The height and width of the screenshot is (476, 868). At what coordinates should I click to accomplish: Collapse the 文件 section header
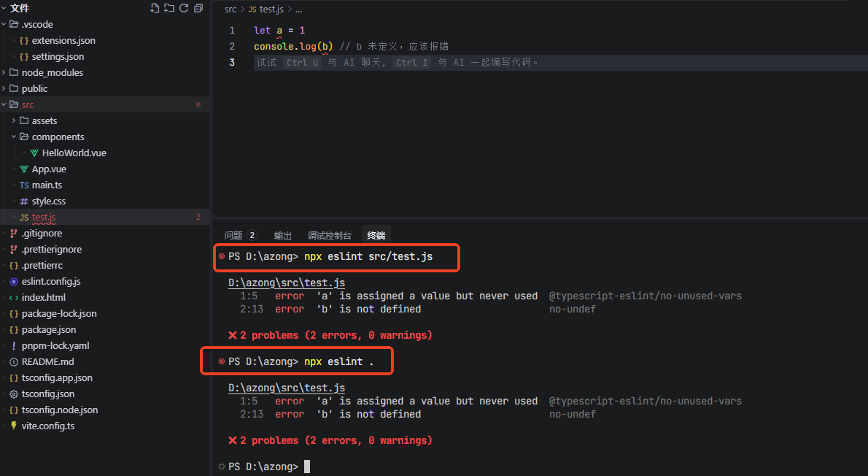(x=19, y=8)
